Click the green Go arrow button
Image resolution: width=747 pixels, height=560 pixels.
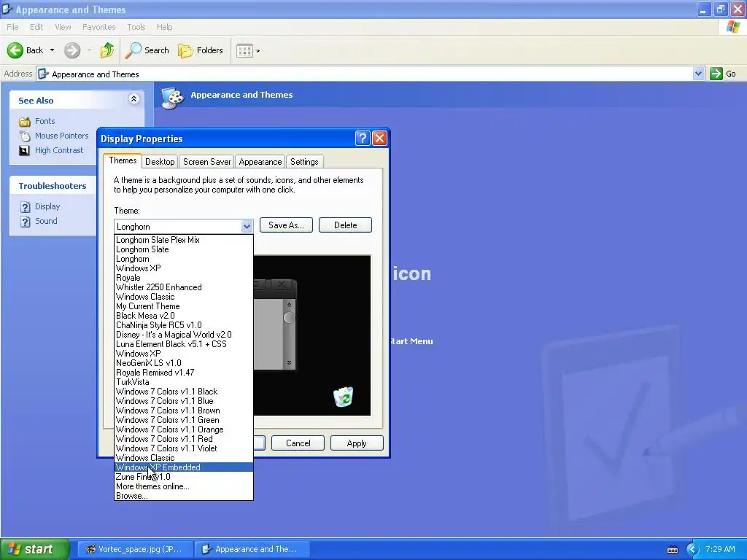point(716,74)
